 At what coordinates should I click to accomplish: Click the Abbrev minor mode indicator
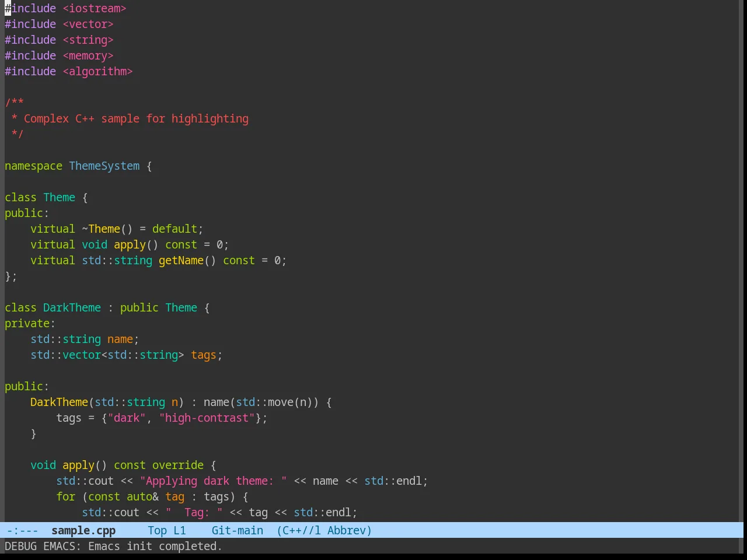pos(347,530)
